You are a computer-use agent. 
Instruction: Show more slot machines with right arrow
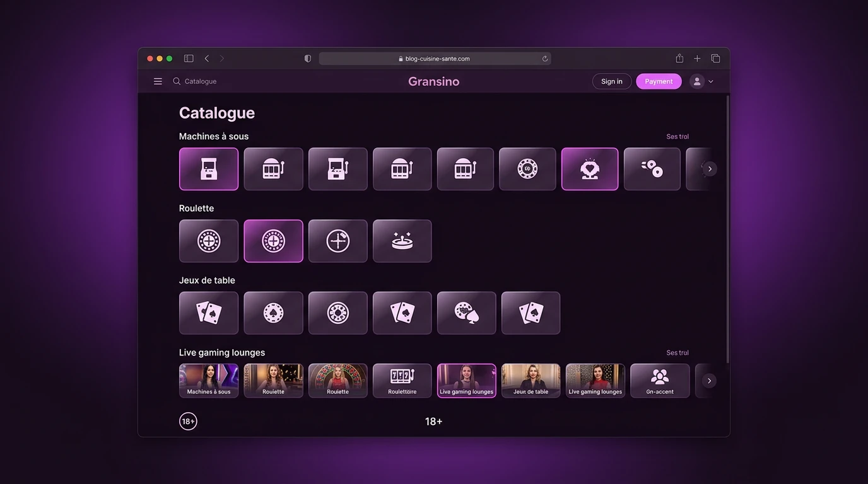click(710, 169)
